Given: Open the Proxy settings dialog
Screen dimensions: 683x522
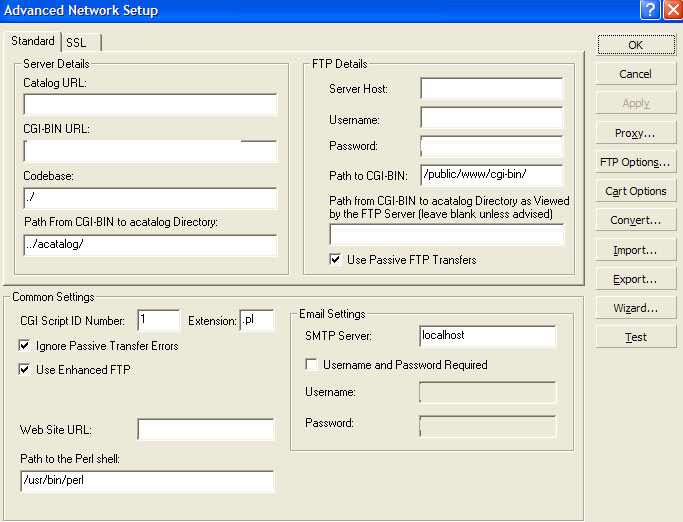Looking at the screenshot, I should [635, 133].
